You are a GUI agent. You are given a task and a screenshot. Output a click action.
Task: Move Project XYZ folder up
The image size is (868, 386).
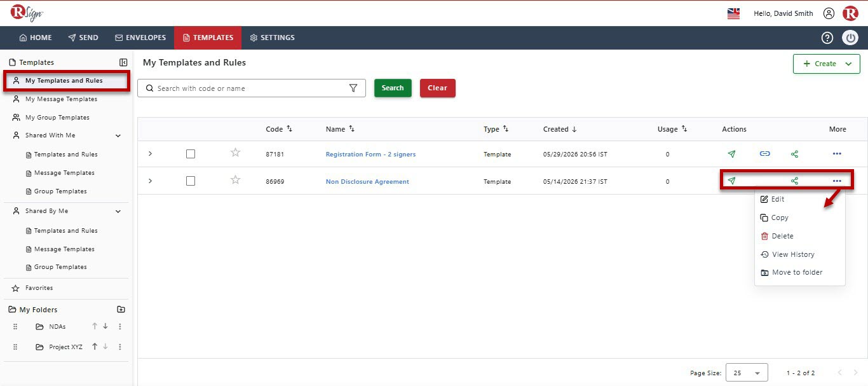95,347
